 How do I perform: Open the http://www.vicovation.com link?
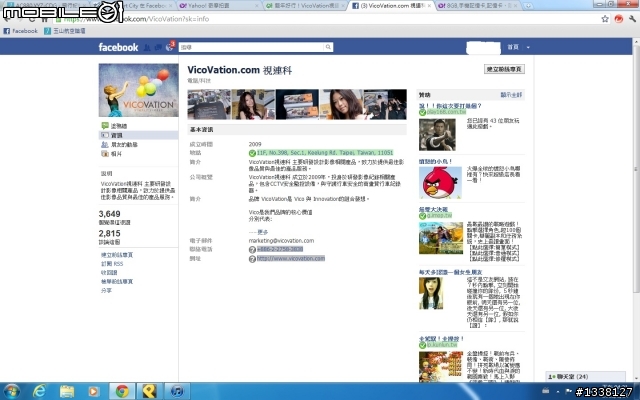(x=291, y=259)
